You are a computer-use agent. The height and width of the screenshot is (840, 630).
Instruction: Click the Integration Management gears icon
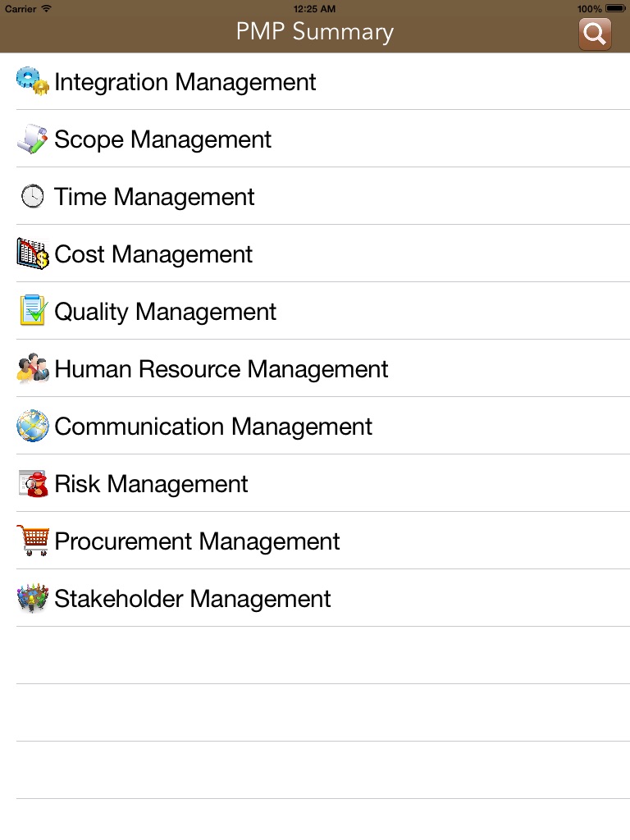click(33, 81)
